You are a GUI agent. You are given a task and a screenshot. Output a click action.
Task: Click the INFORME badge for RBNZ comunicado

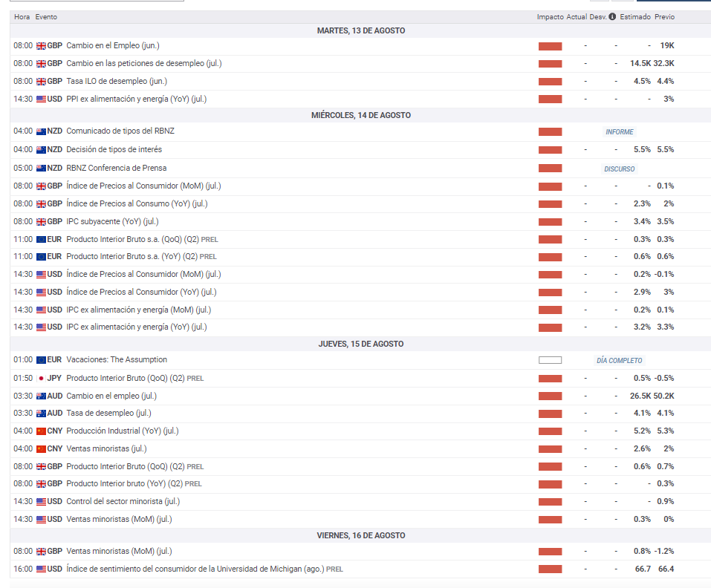[x=619, y=132]
